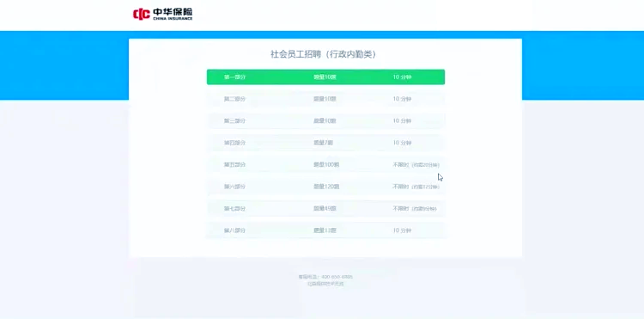The image size is (644, 319).
Task: Open the 第五部分 section row
Action: (x=325, y=165)
